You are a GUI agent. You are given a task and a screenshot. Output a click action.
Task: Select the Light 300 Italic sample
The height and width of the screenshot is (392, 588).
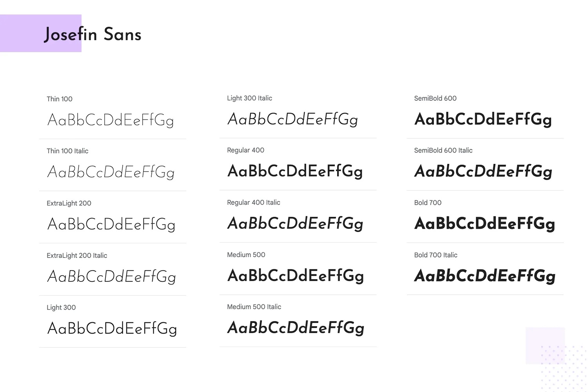pyautogui.click(x=293, y=120)
